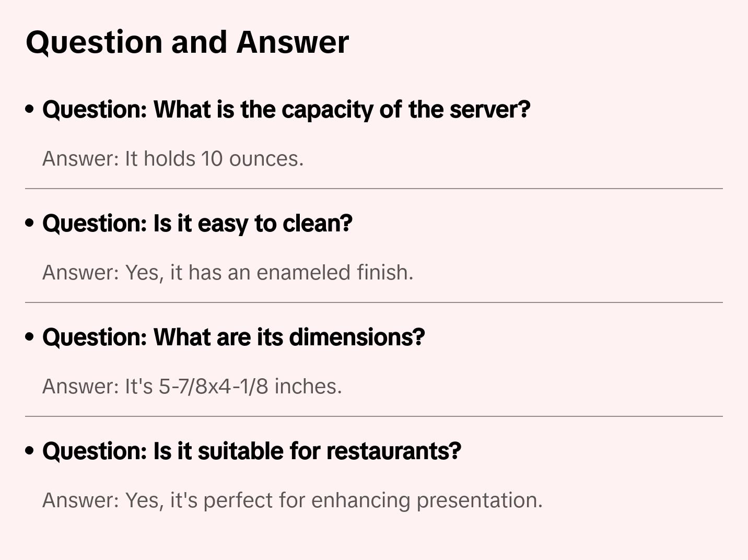The height and width of the screenshot is (560, 748).
Task: Click the divider below the 10 ounces answer
Action: click(374, 189)
